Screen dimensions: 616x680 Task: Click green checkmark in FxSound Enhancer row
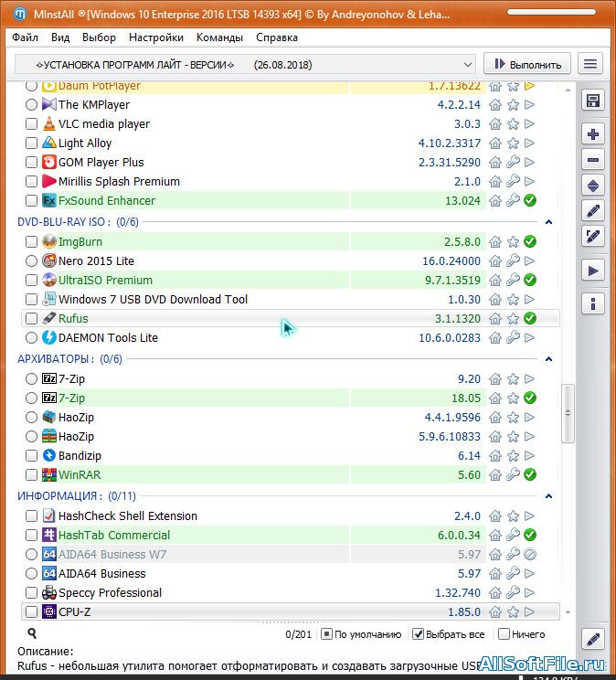click(x=530, y=200)
